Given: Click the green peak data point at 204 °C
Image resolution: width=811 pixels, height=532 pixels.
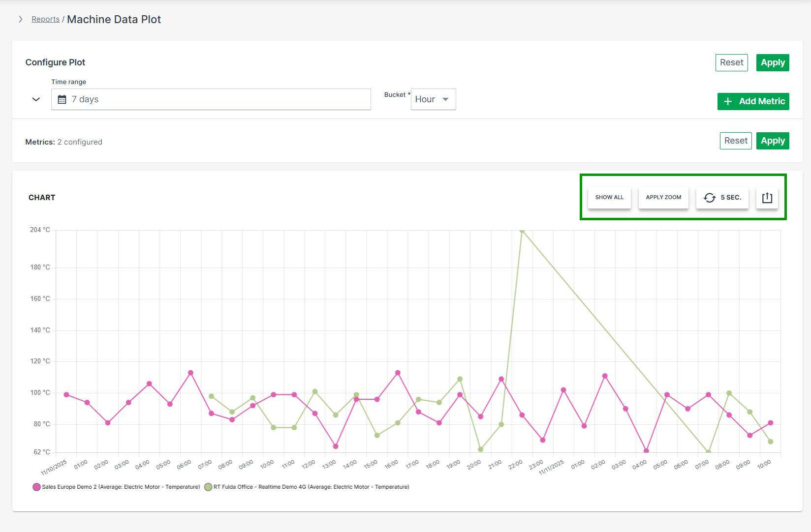Looking at the screenshot, I should pos(522,230).
